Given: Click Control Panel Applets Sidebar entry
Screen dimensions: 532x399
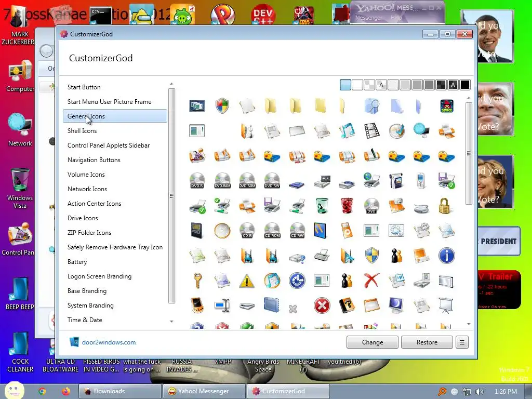Looking at the screenshot, I should [109, 145].
